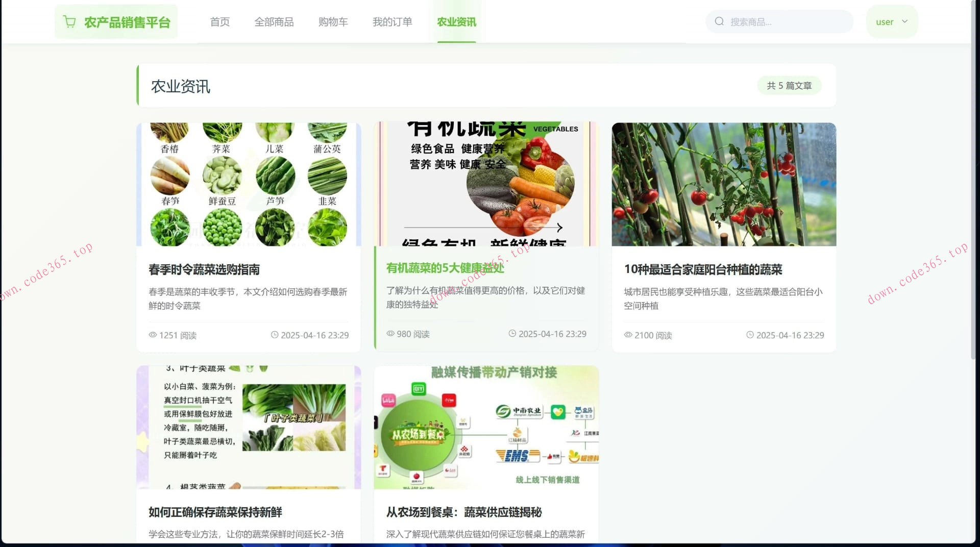Open article 春季时令蔬菜选购指南
This screenshot has width=980, height=547.
point(205,270)
